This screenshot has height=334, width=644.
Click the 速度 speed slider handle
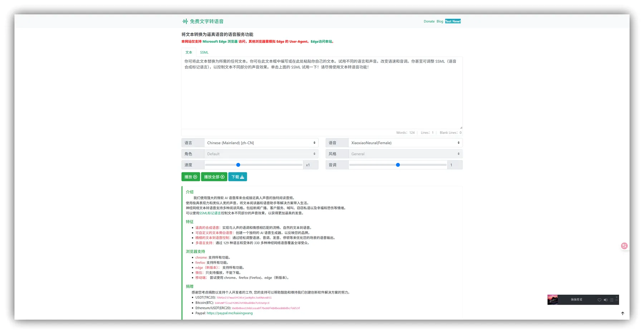click(x=238, y=165)
